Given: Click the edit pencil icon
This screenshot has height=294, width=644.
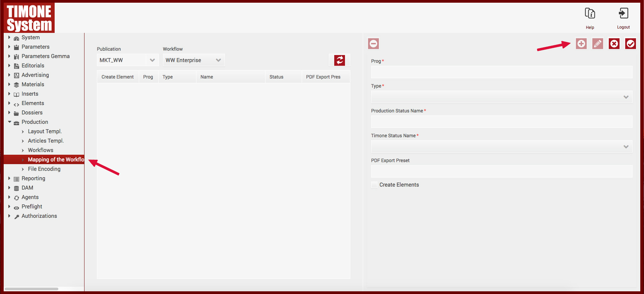Looking at the screenshot, I should point(598,44).
